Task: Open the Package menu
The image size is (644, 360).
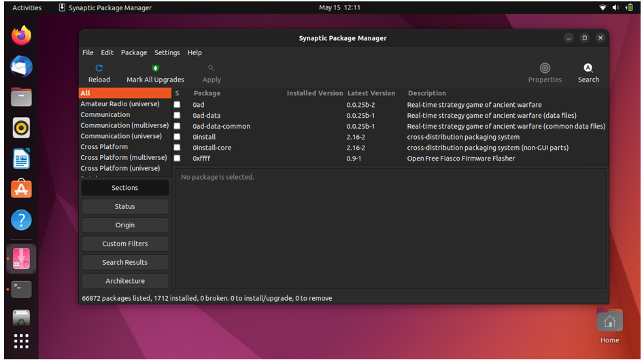Action: 134,52
